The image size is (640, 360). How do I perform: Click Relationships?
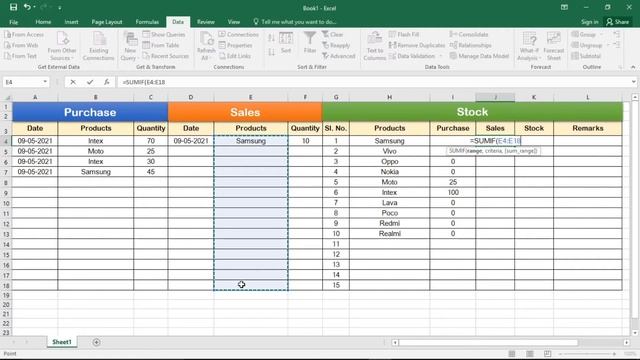tap(471, 45)
